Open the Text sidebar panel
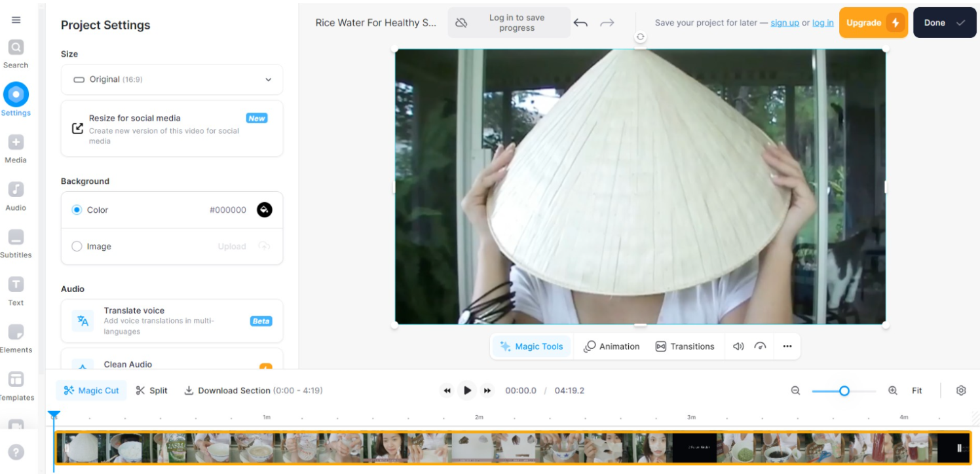980x474 pixels. pos(16,291)
